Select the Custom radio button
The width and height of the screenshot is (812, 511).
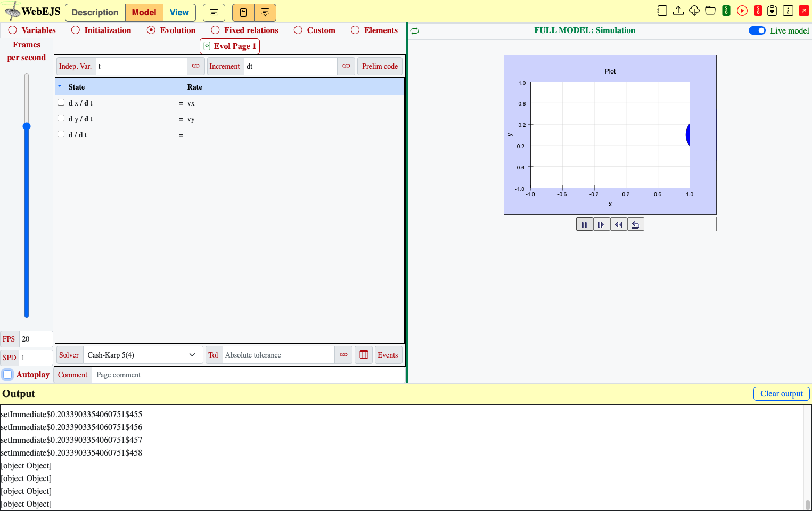click(x=298, y=30)
